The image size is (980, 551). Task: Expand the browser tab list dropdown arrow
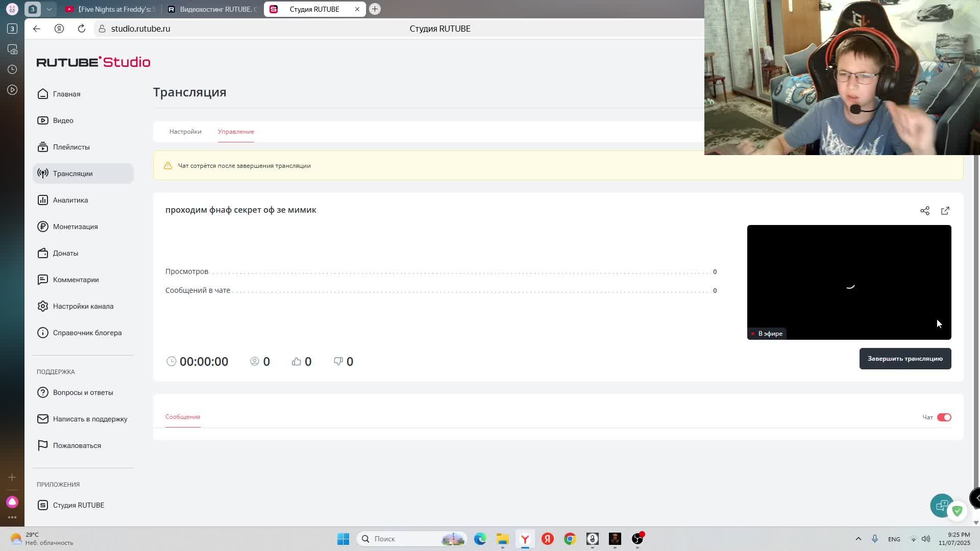click(x=49, y=9)
